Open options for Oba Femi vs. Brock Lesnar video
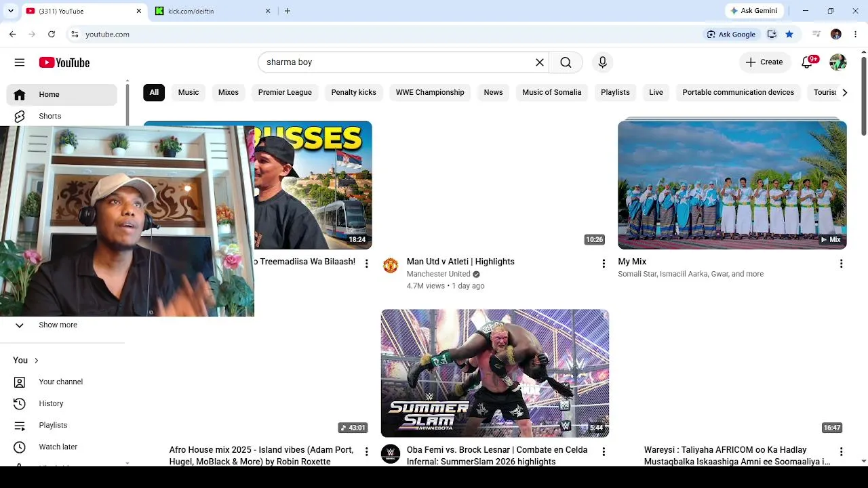The image size is (868, 488). click(x=604, y=451)
